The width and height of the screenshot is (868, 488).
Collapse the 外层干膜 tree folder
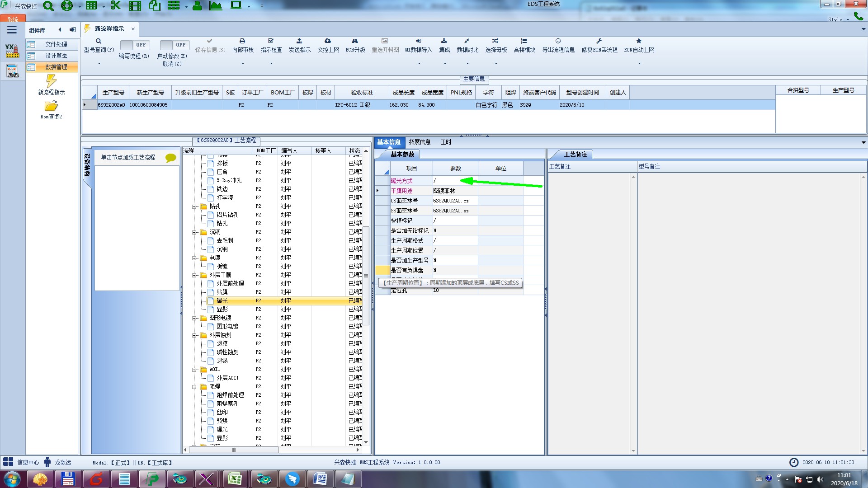(x=194, y=275)
